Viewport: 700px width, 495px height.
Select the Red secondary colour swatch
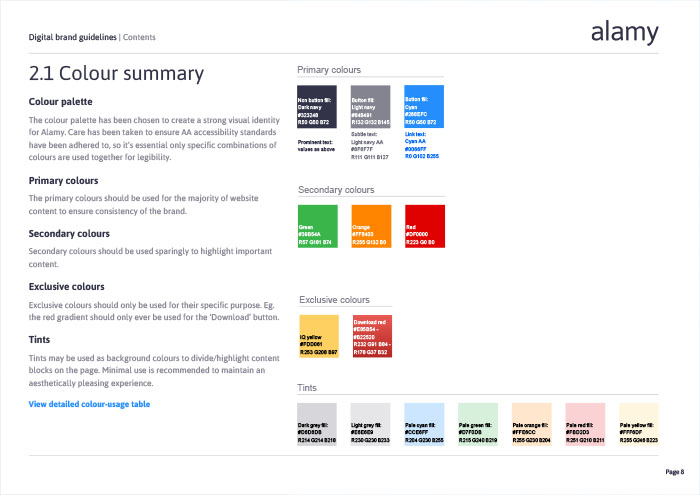pos(425,226)
